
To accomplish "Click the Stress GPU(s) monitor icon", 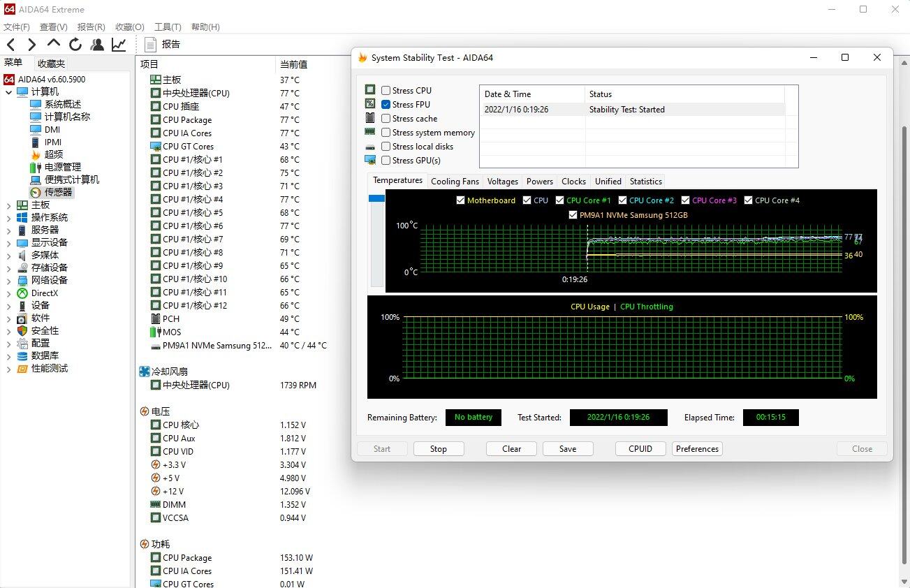I will [370, 160].
